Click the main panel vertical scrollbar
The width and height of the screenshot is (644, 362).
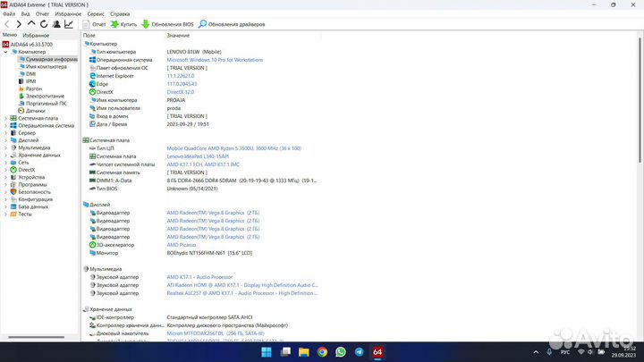pos(640,100)
